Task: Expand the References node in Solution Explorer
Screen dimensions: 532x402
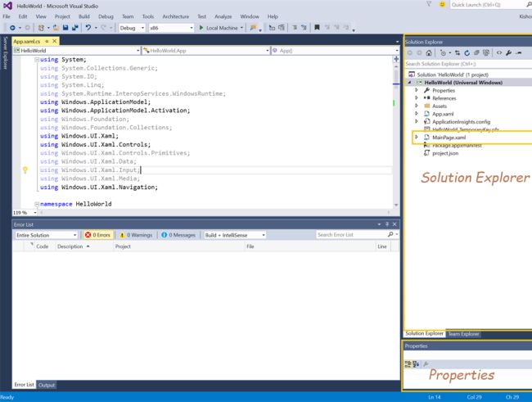Action: (x=417, y=98)
